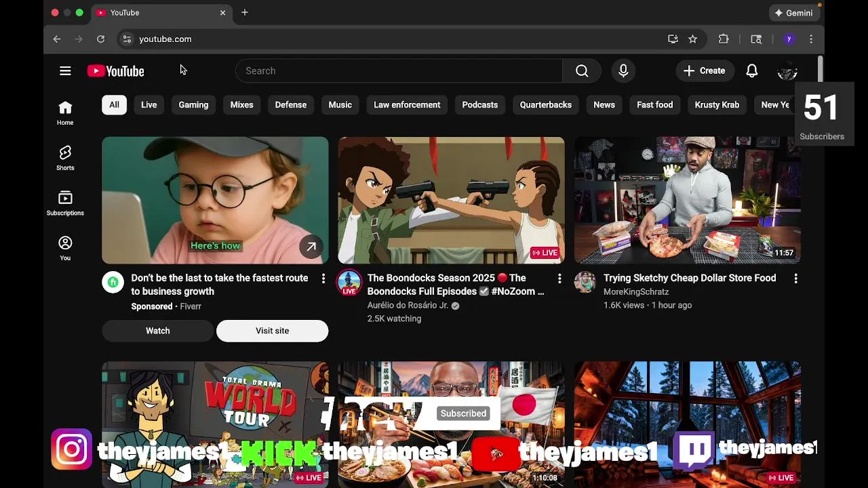Viewport: 868px width, 488px height.
Task: Open the Trying Sketchy Cheap Dollar Store Food title
Action: coord(690,278)
